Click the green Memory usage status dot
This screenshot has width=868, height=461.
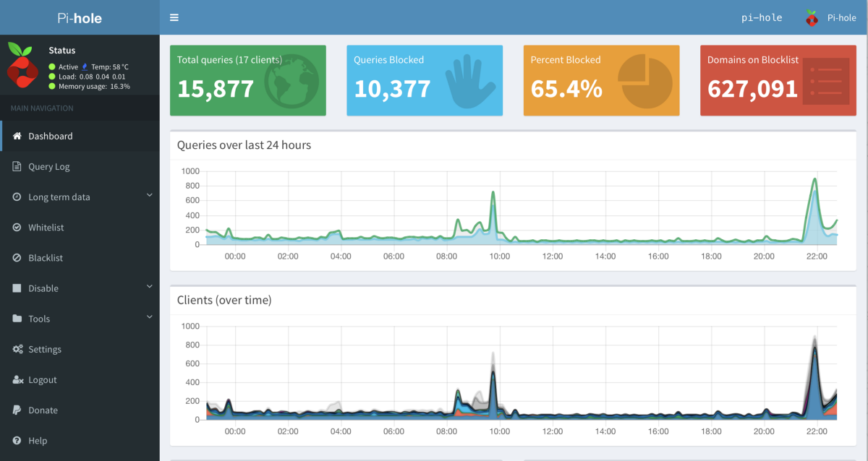(52, 86)
